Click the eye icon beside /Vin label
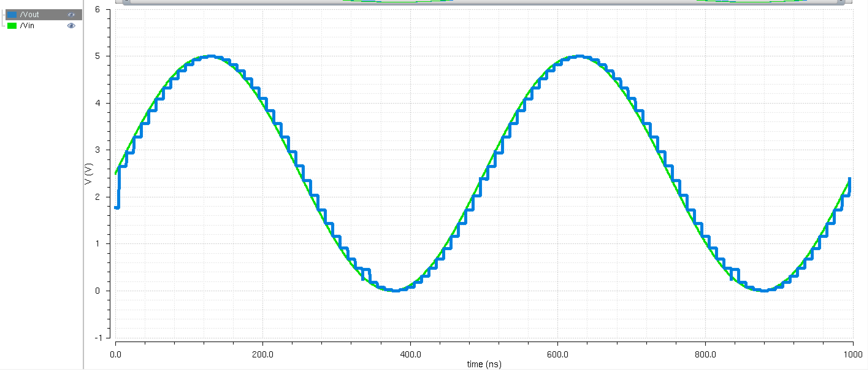Image resolution: width=868 pixels, height=370 pixels. pos(71,26)
